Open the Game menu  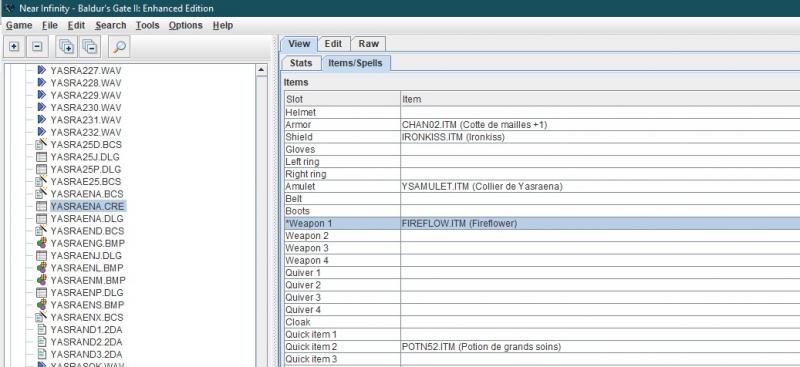[19, 25]
